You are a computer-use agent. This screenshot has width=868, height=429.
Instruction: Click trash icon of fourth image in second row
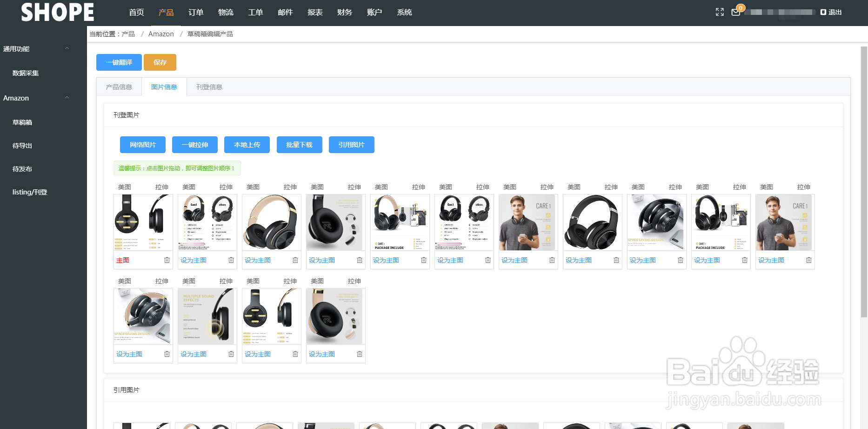pyautogui.click(x=360, y=354)
